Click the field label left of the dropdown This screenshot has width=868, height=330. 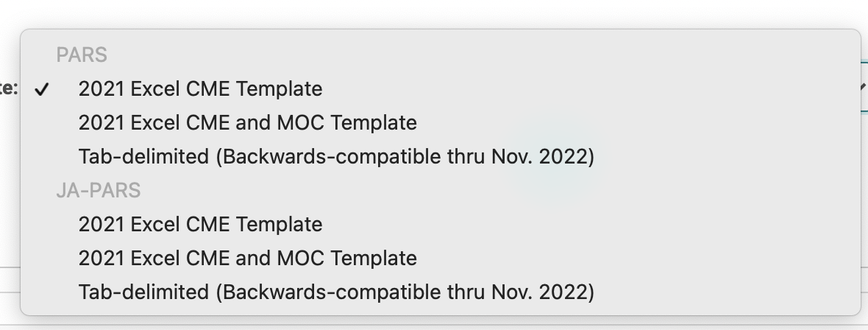click(9, 88)
